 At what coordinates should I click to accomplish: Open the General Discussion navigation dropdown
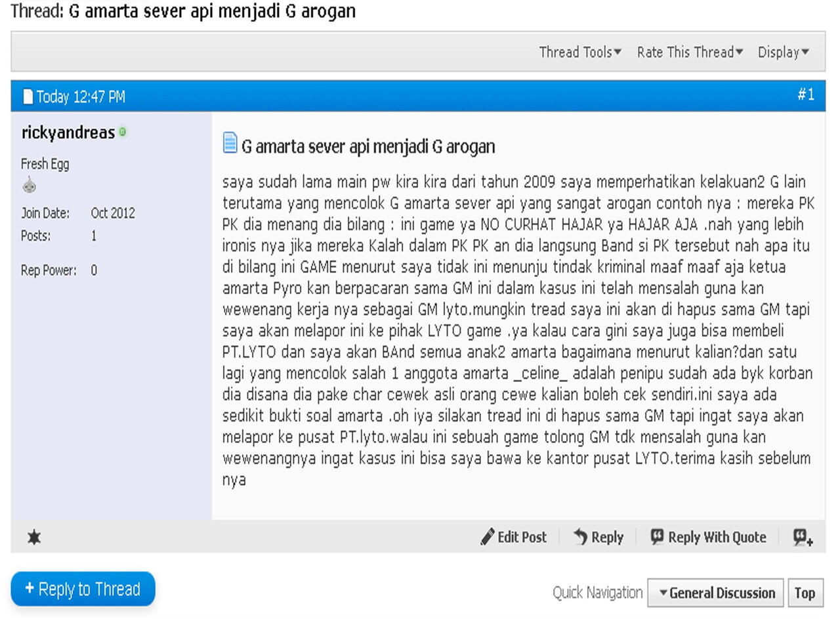[x=715, y=593]
